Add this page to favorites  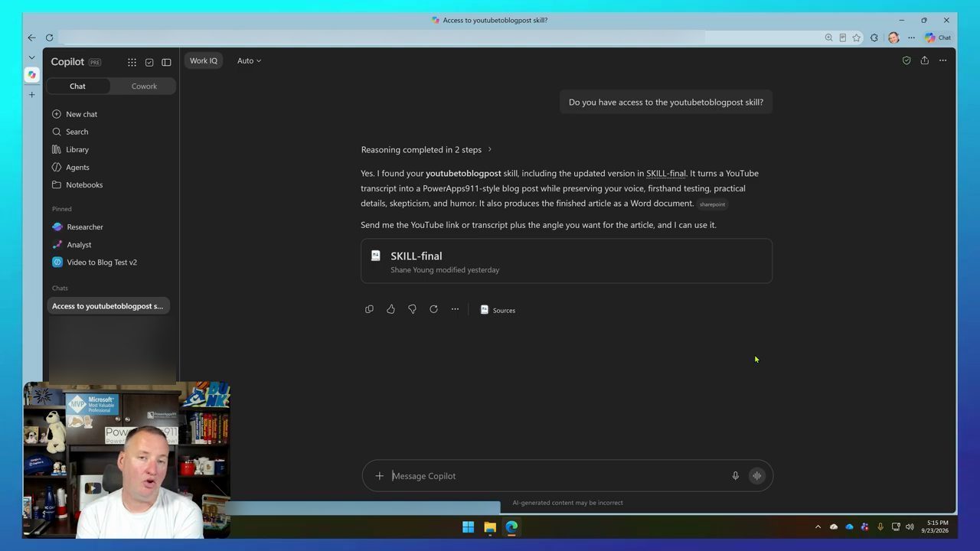click(x=857, y=37)
